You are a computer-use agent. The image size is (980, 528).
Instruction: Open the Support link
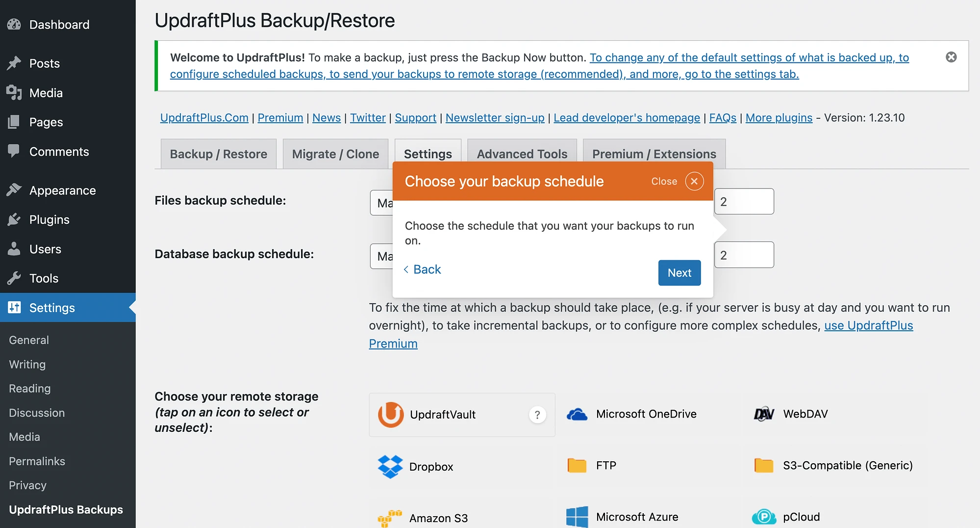[416, 118]
